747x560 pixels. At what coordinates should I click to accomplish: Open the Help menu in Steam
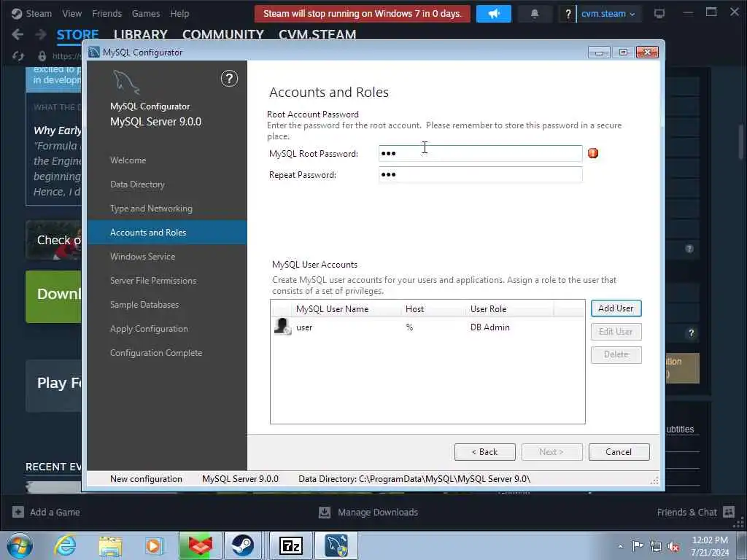pos(179,13)
